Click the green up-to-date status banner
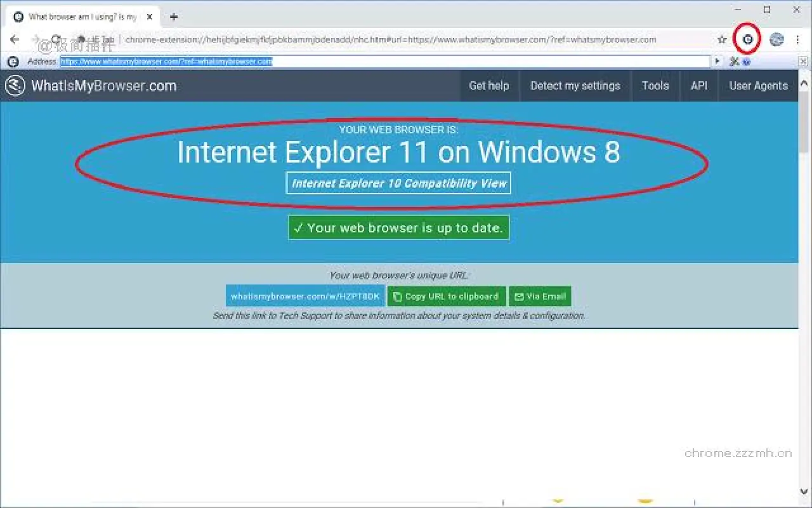 click(398, 227)
